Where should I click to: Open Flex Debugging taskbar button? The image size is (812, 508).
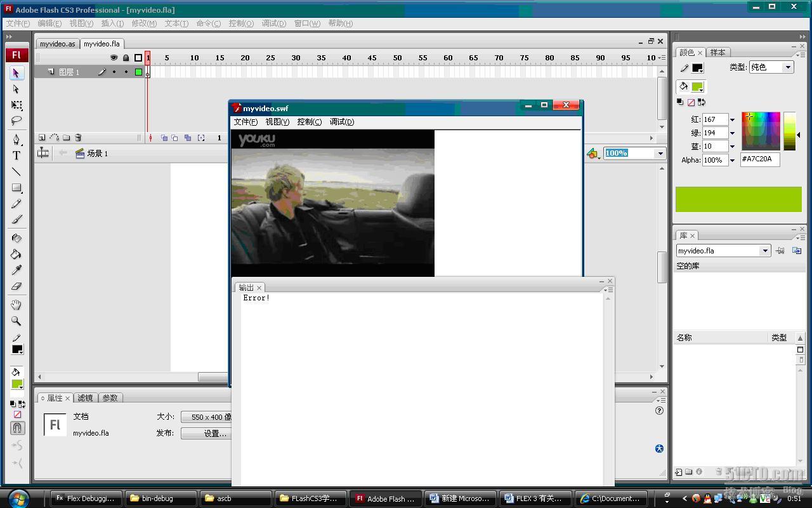(86, 498)
